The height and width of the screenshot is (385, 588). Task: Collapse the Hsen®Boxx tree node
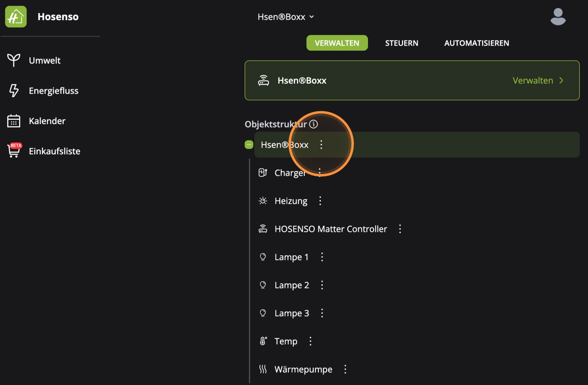pos(249,145)
